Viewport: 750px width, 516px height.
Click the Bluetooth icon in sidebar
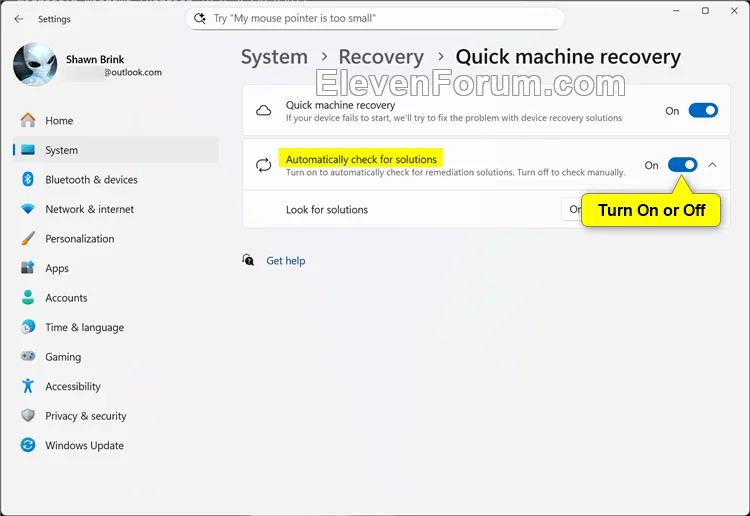point(28,179)
